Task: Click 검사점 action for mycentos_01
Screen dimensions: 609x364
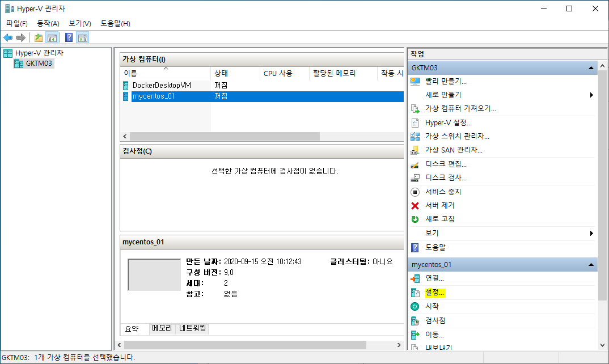Action: click(435, 321)
